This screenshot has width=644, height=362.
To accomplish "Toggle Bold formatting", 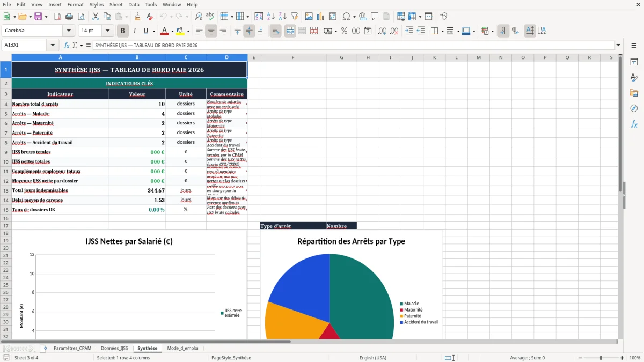I will pyautogui.click(x=122, y=31).
